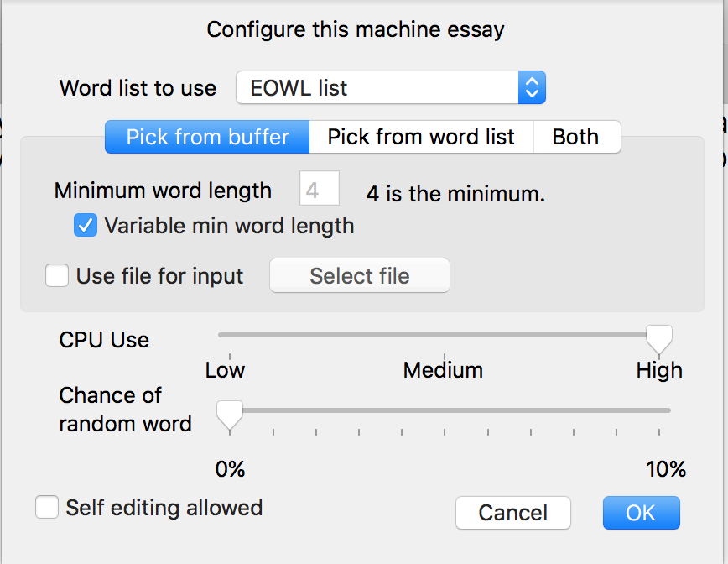The image size is (728, 564).
Task: Set CPU Use slider to Low tick
Action: [x=230, y=335]
